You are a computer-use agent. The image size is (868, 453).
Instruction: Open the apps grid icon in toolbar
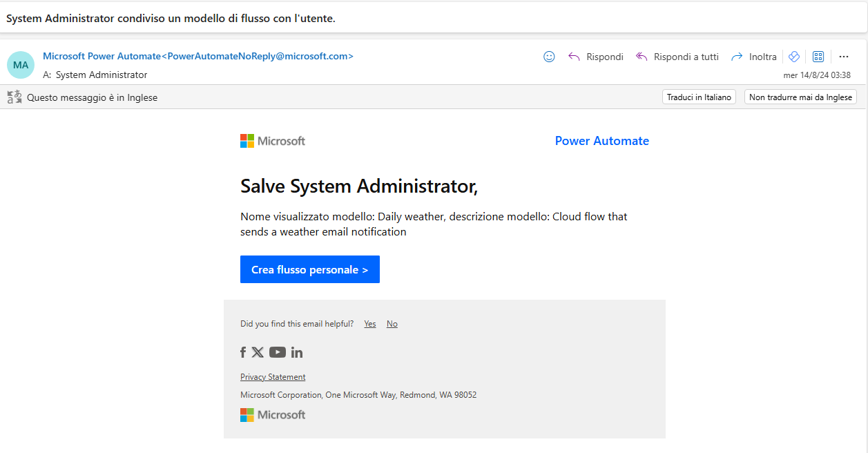point(818,57)
